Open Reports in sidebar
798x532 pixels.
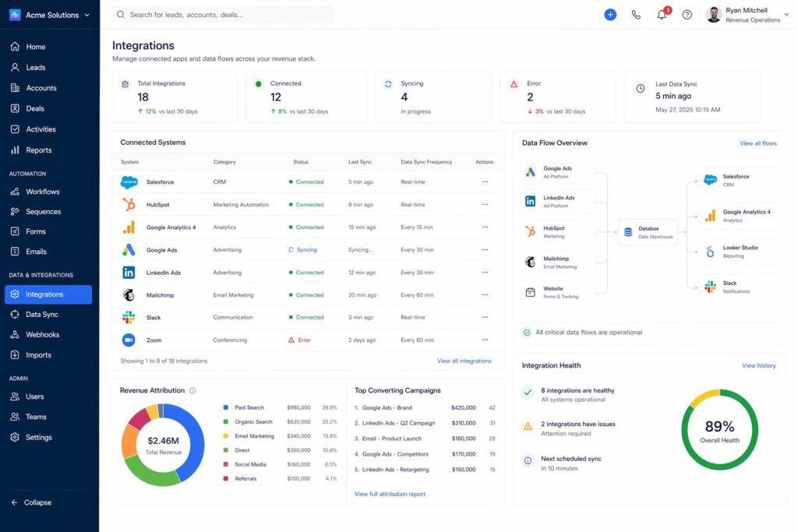48,150
